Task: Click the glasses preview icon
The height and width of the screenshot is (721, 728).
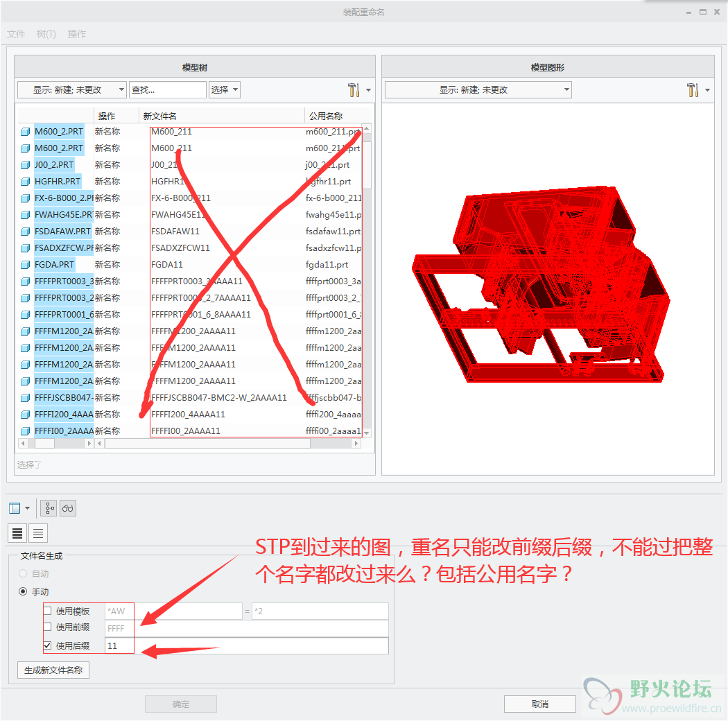Action: coord(68,508)
